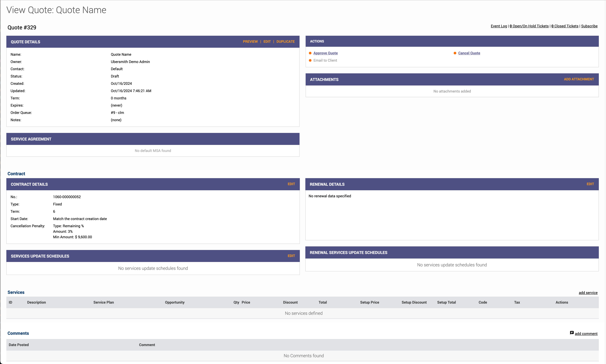This screenshot has width=606, height=364.
Task: Click the orange bullet next to Approve Quote
Action: (x=310, y=53)
